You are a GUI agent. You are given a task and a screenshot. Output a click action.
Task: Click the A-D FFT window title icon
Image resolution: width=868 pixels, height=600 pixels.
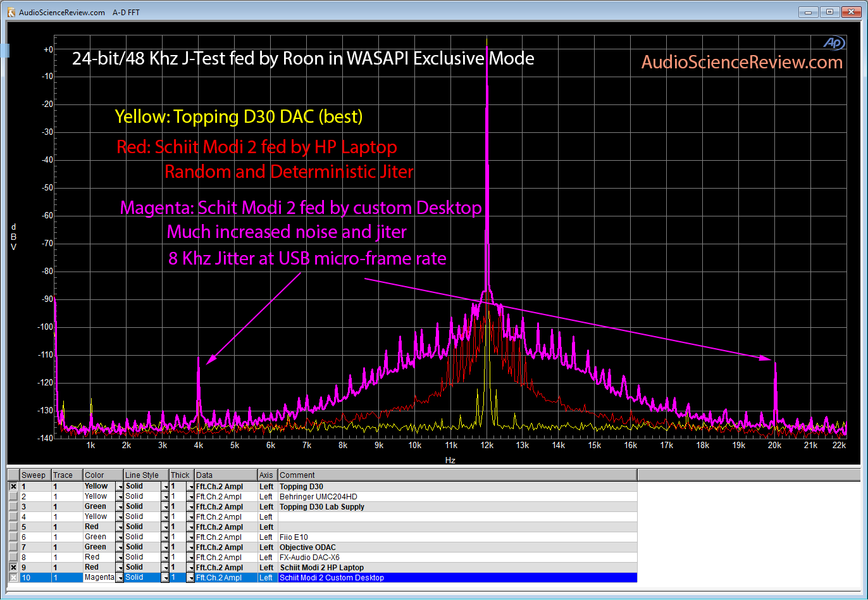point(11,12)
